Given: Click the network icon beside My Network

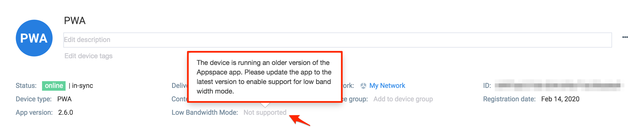Looking at the screenshot, I should (x=363, y=86).
